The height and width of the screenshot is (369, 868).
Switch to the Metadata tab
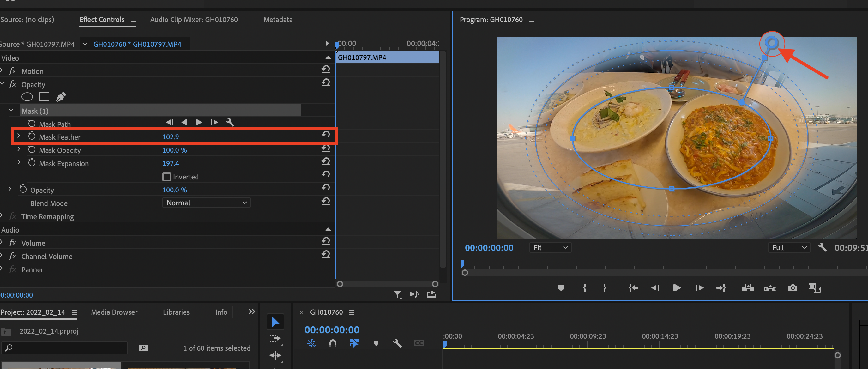(x=278, y=20)
